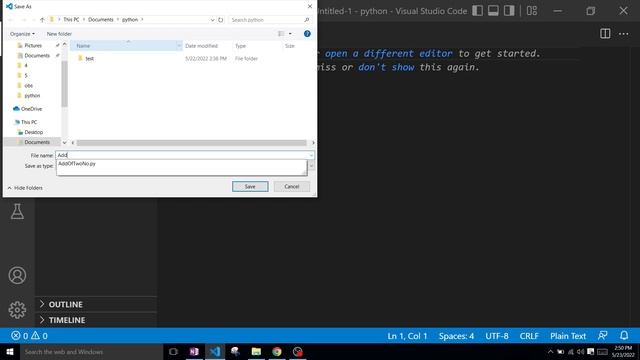The width and height of the screenshot is (640, 360).
Task: Open the editor More Actions ellipsis
Action: click(623, 34)
